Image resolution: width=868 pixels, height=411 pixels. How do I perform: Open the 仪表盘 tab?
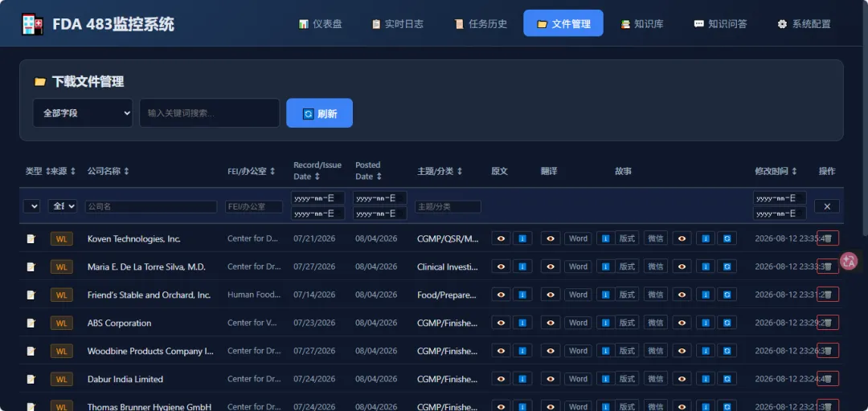pyautogui.click(x=320, y=24)
